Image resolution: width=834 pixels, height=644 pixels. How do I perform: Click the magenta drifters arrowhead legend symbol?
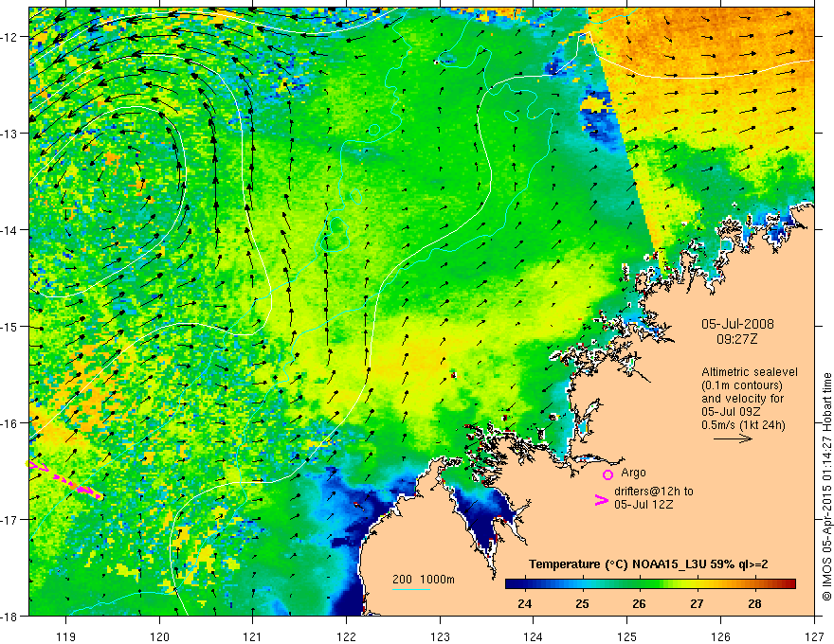pyautogui.click(x=601, y=500)
